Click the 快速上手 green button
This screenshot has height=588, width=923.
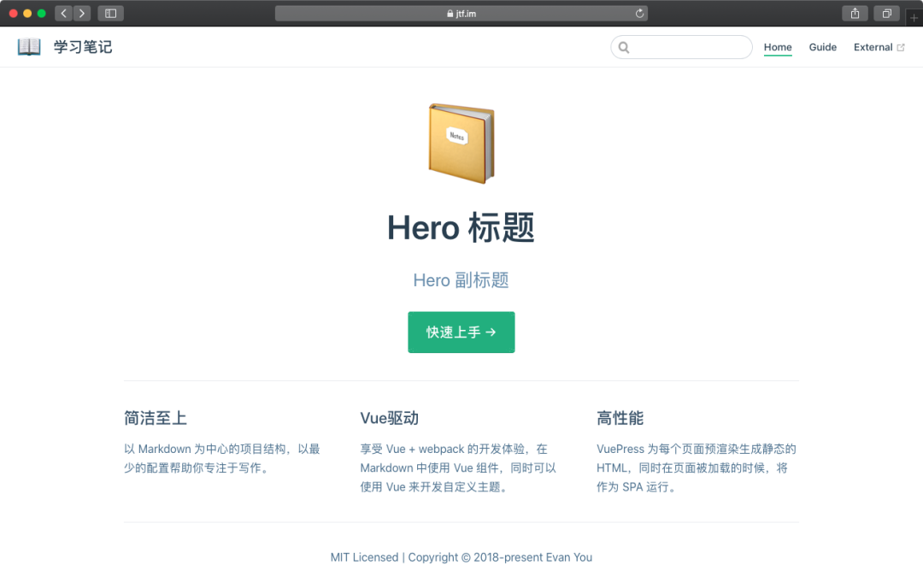click(461, 332)
